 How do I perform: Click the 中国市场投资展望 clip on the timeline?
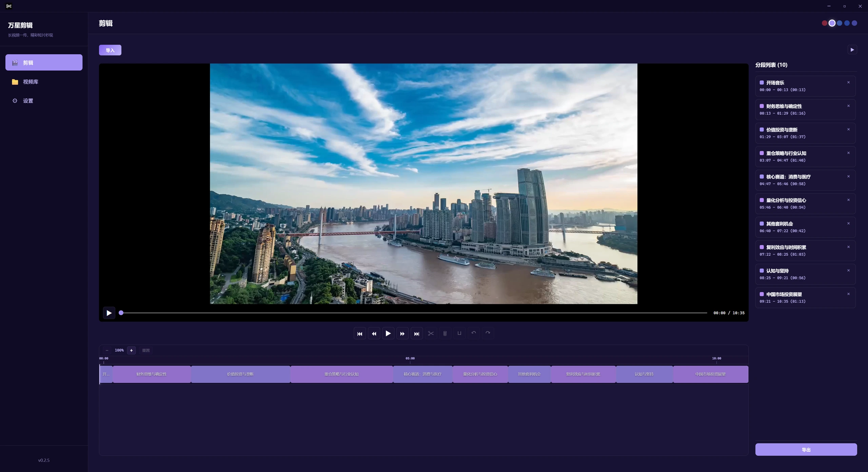pyautogui.click(x=711, y=374)
